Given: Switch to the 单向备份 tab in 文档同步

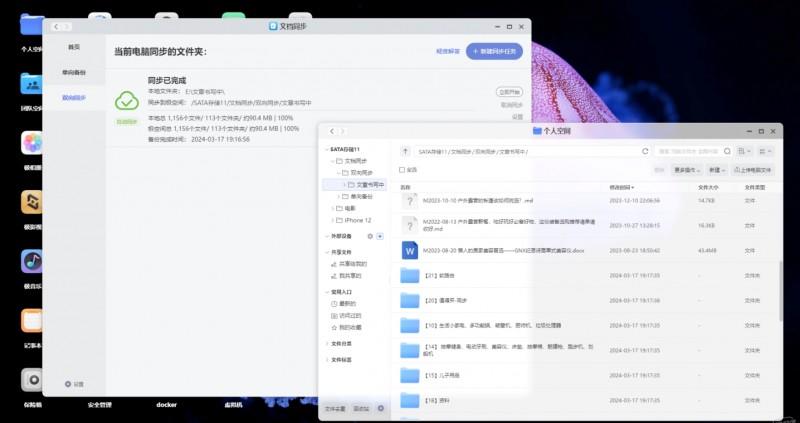Looking at the screenshot, I should (x=74, y=72).
